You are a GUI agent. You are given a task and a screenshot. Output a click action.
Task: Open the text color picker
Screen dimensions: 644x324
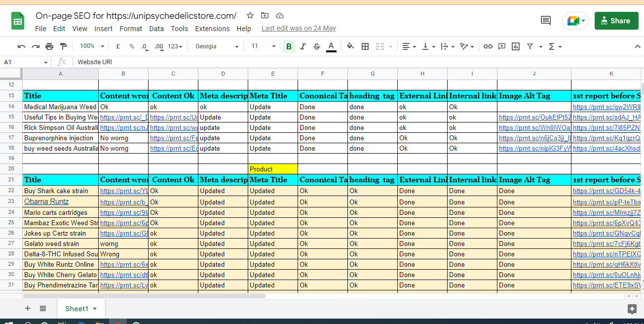(x=331, y=46)
